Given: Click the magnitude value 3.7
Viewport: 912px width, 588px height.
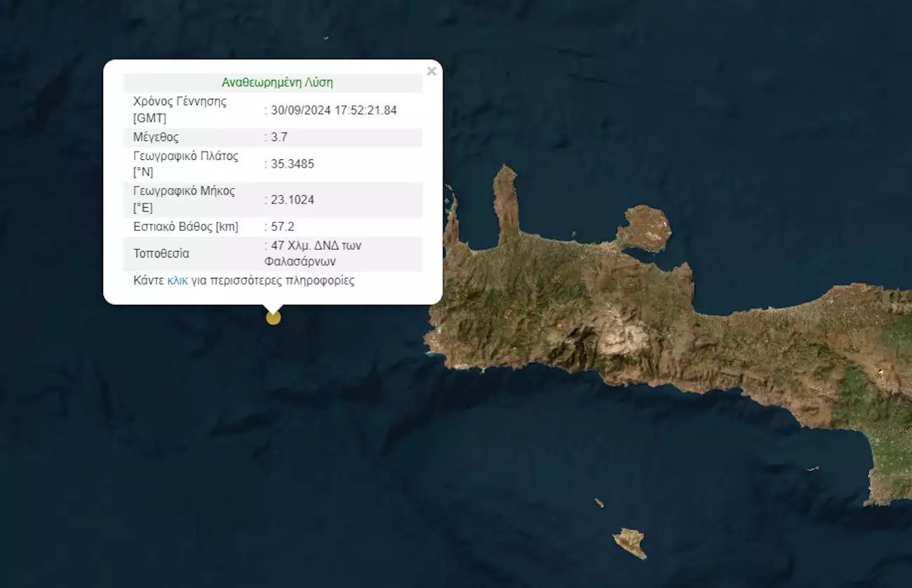Looking at the screenshot, I should coord(279,137).
